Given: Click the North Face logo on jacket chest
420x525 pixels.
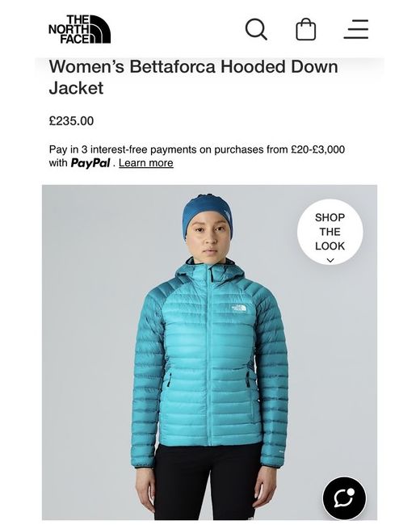Looking at the screenshot, I should (x=239, y=309).
